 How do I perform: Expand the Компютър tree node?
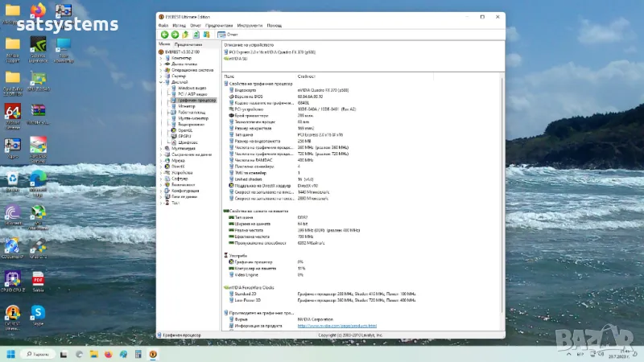162,58
